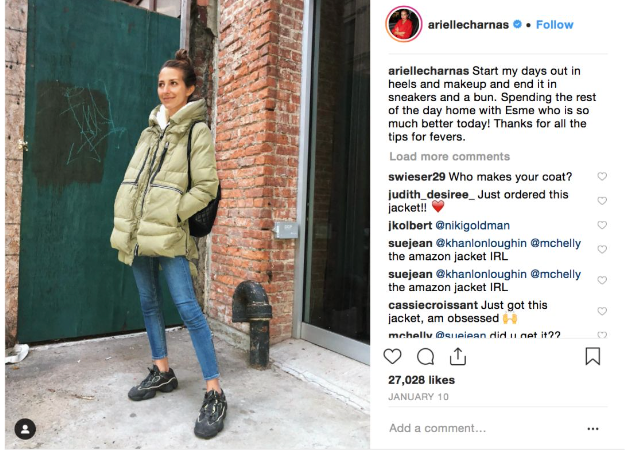This screenshot has height=454, width=636.
Task: Expand Load more comments
Action: [x=449, y=157]
